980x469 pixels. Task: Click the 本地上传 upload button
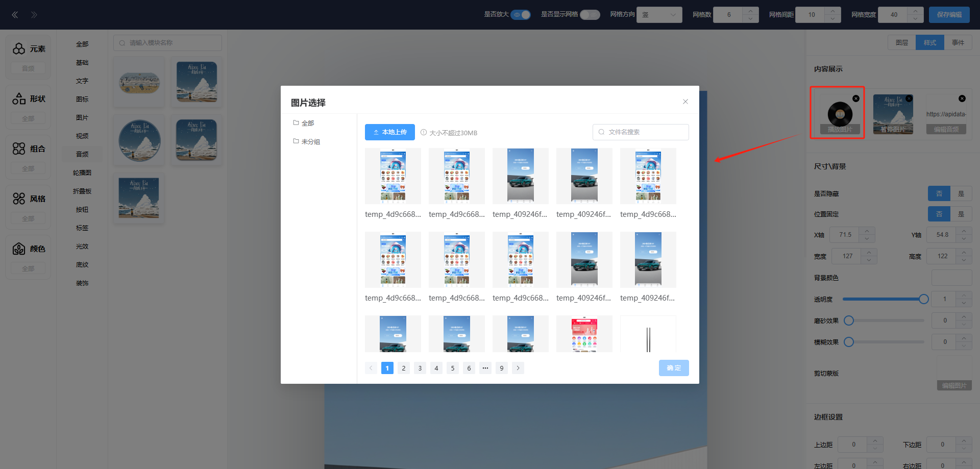coord(390,132)
